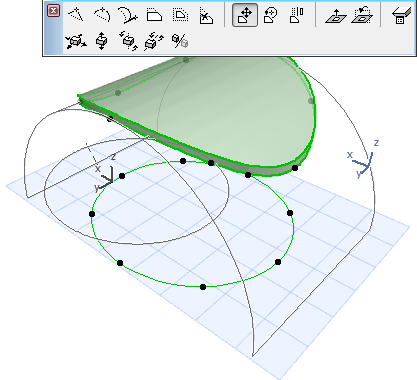Choose box tool with vertical double arrow
This screenshot has height=380, width=417.
click(102, 41)
